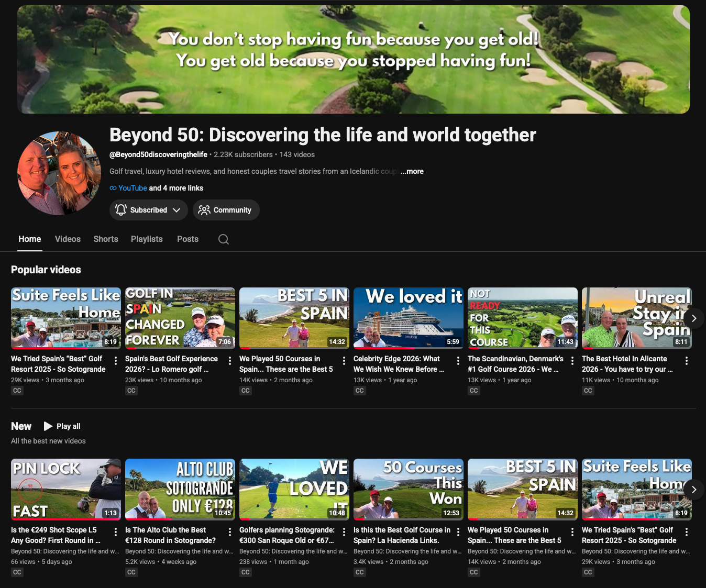The width and height of the screenshot is (706, 588).
Task: Click the '143 videos' count
Action: pyautogui.click(x=297, y=154)
